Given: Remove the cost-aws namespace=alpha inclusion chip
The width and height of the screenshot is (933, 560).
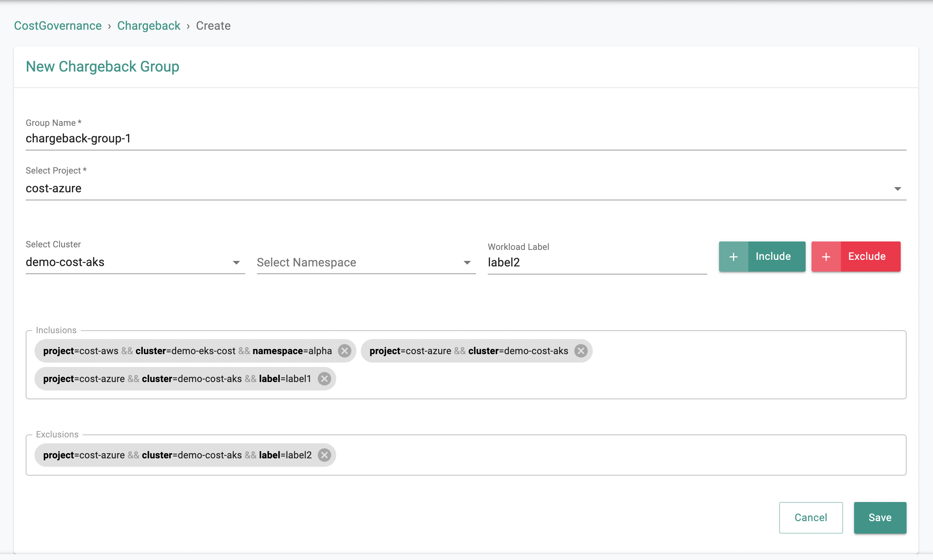Looking at the screenshot, I should (x=344, y=351).
